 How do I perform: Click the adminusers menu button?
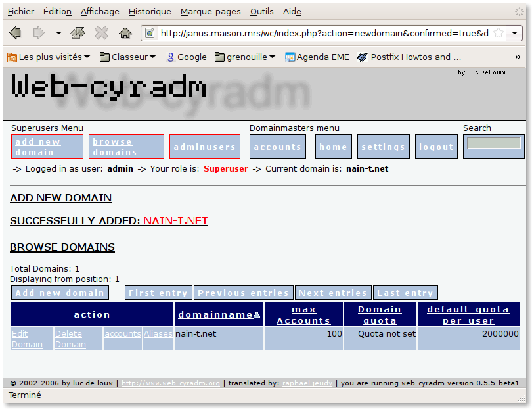205,147
